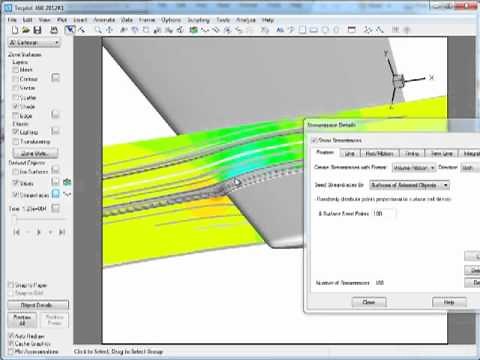480x360 pixels.
Task: Click the New Layout icon in toolbar
Action: pos(15,30)
